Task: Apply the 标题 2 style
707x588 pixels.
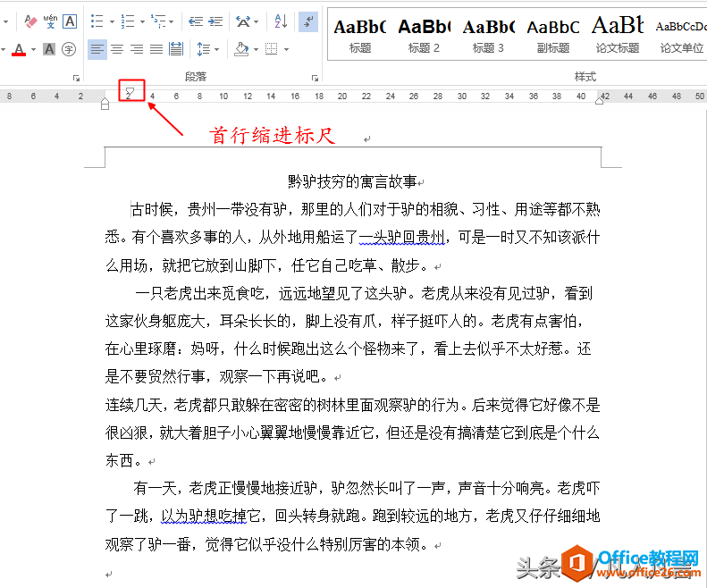Action: (x=424, y=35)
